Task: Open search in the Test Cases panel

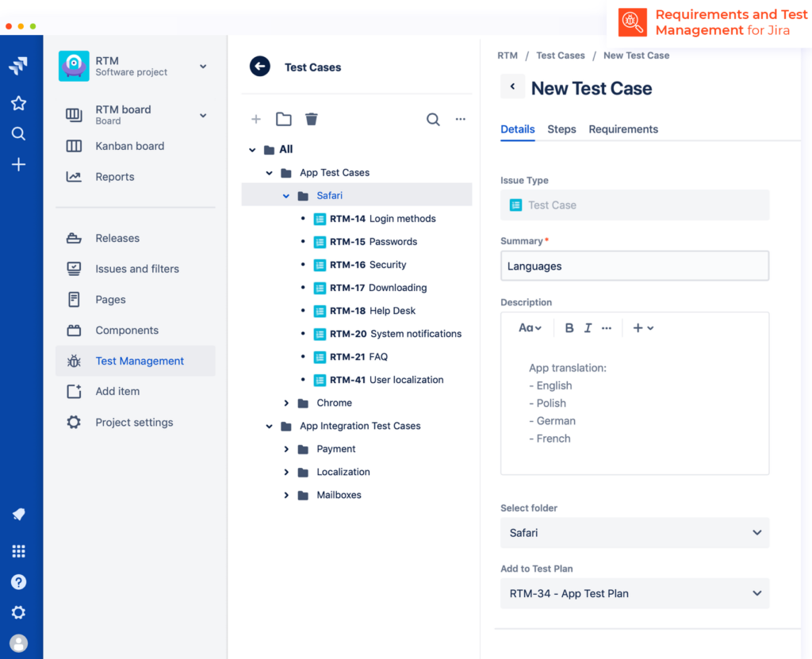Action: coord(433,119)
